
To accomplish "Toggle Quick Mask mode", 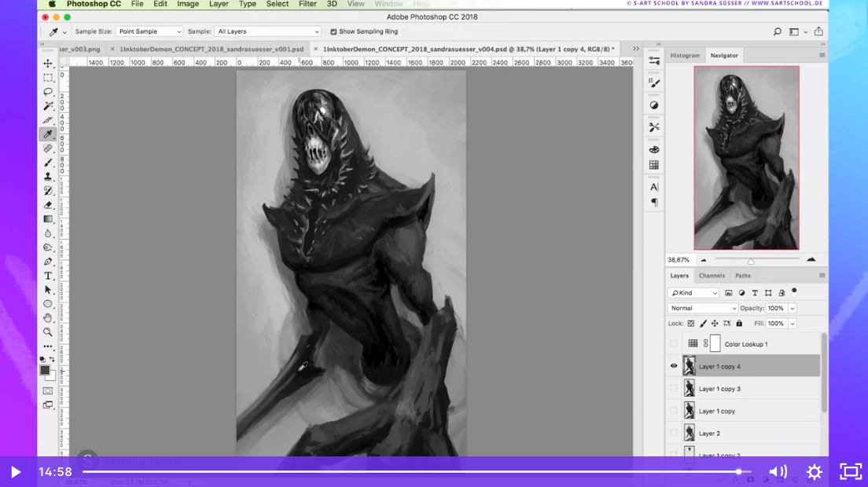I will point(48,391).
